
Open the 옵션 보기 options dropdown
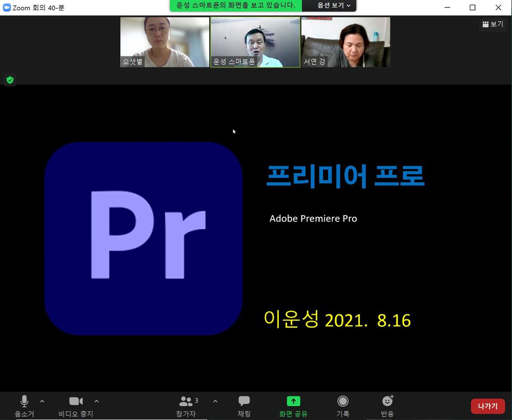coord(329,6)
